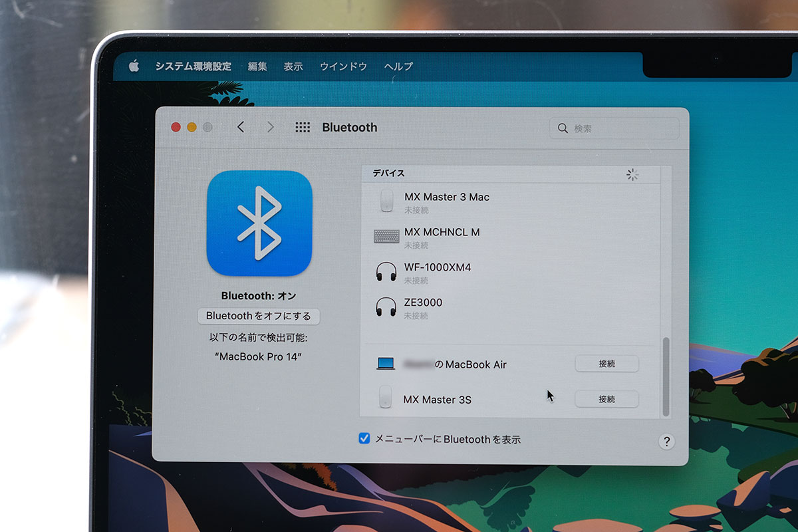Connect to the MacBook Air with 接続
This screenshot has width=798, height=532.
[x=606, y=364]
